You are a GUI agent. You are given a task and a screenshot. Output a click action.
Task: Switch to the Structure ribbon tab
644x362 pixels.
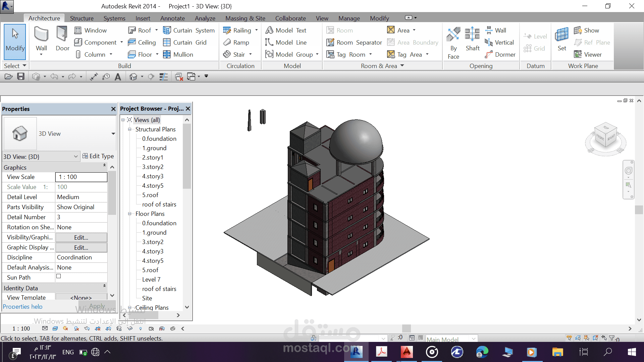[x=82, y=18]
